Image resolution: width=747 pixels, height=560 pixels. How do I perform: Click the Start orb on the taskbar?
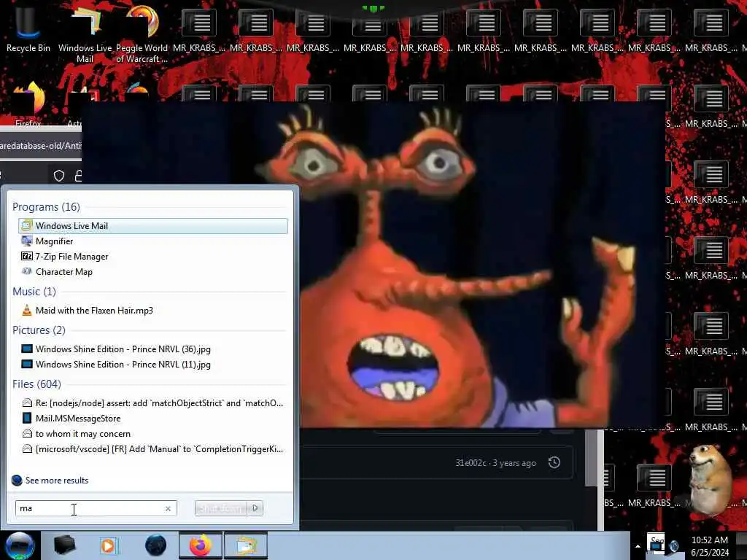[x=20, y=545]
